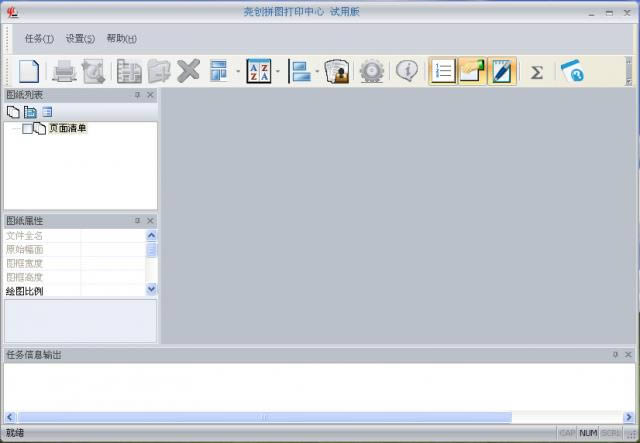Click the new blank page icon in toolbar
The image size is (640, 443).
click(x=29, y=71)
